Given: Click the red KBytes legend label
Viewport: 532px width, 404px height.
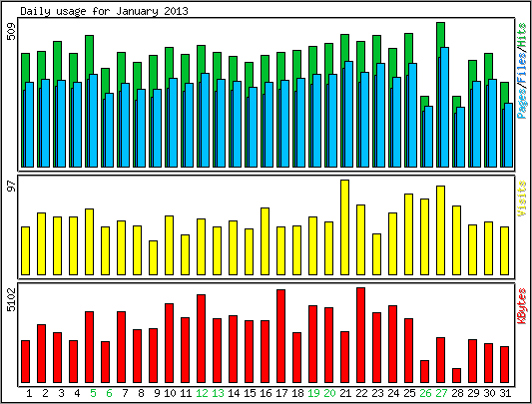Looking at the screenshot, I should point(522,306).
